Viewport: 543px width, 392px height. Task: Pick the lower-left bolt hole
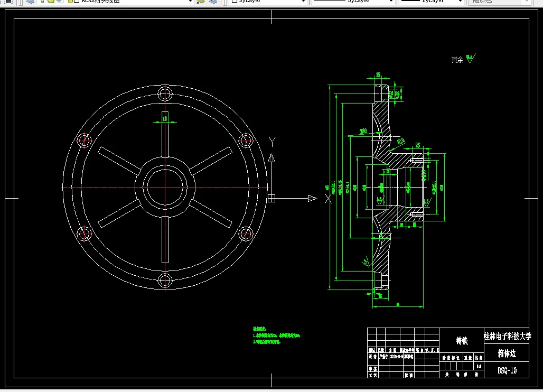(x=84, y=234)
